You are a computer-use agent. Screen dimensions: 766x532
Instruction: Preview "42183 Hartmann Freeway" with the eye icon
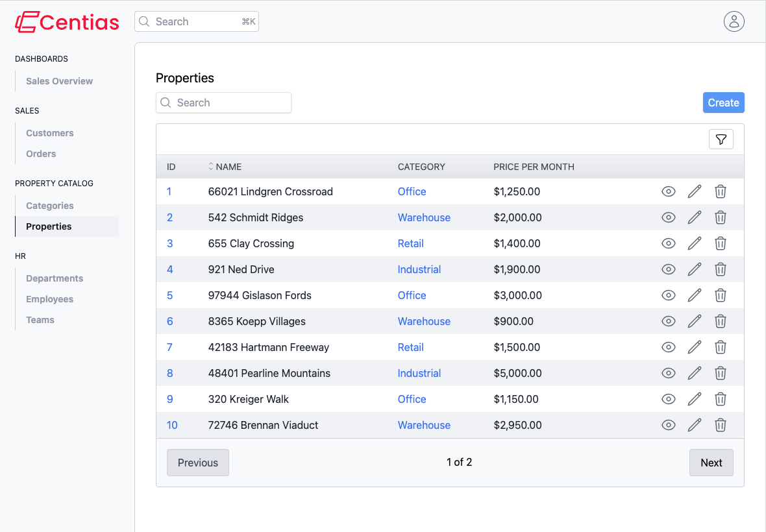pos(669,347)
